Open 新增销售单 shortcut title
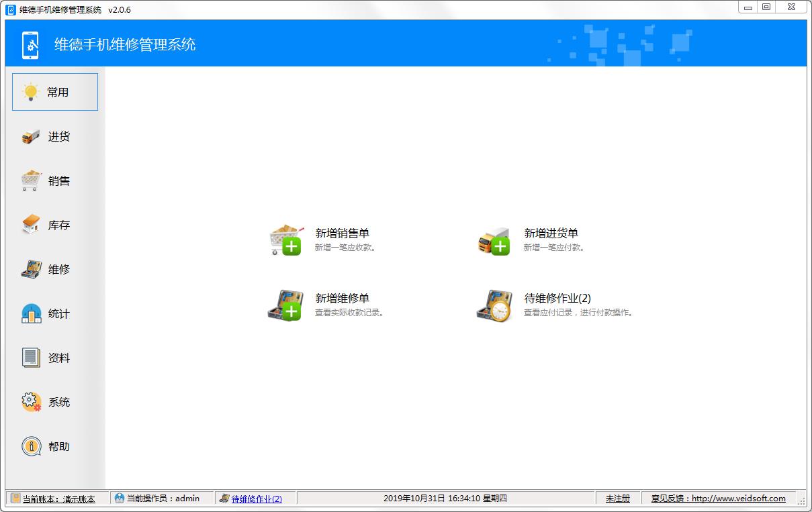Image resolution: width=812 pixels, height=512 pixels. [343, 234]
